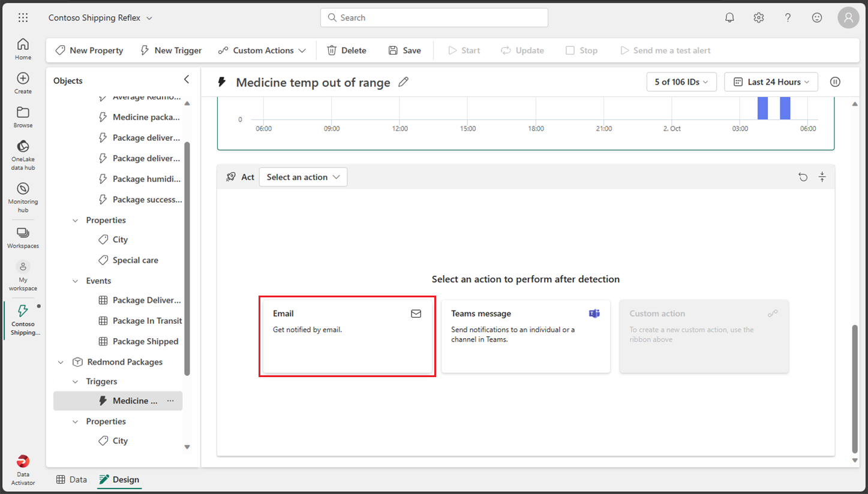Open help question mark icon
This screenshot has width=868, height=494.
click(788, 17)
